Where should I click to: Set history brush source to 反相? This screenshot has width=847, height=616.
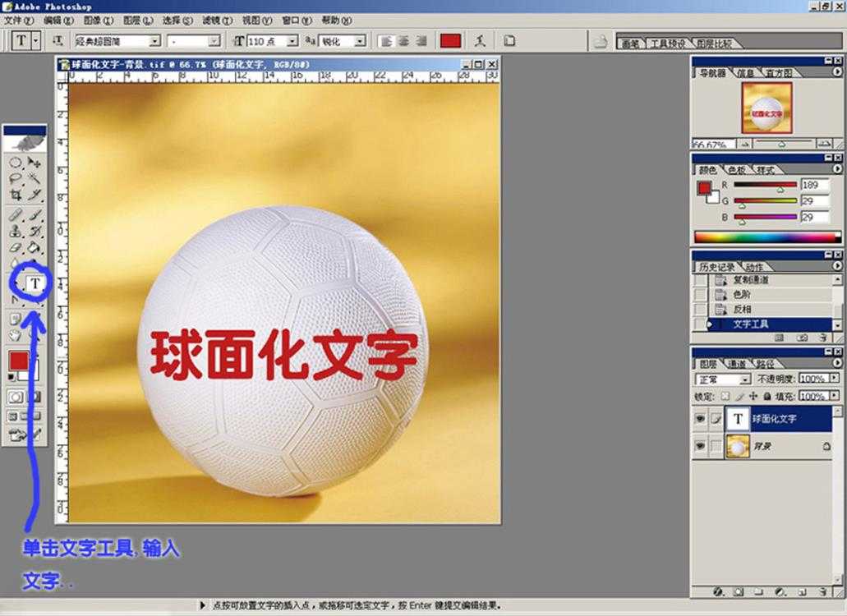701,310
